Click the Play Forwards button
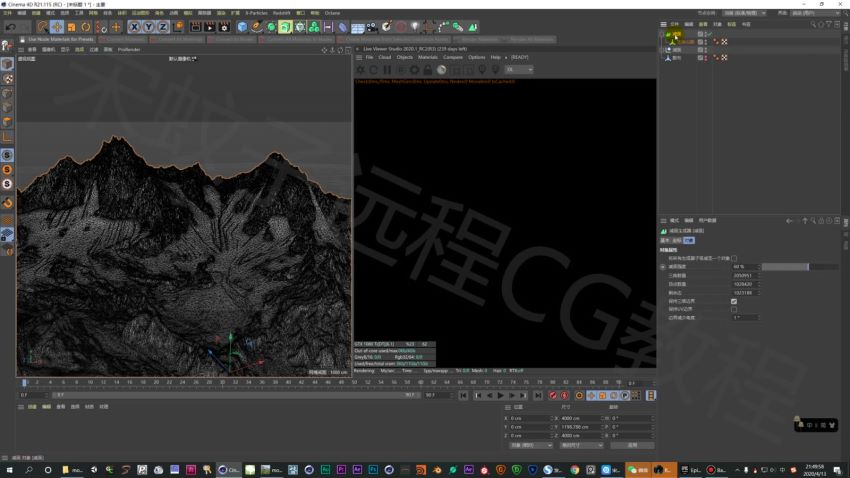Screen dimensions: 850x478 [x=500, y=396]
